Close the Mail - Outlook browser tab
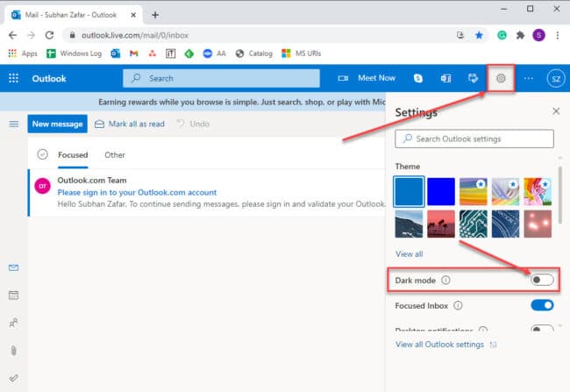 tap(133, 15)
